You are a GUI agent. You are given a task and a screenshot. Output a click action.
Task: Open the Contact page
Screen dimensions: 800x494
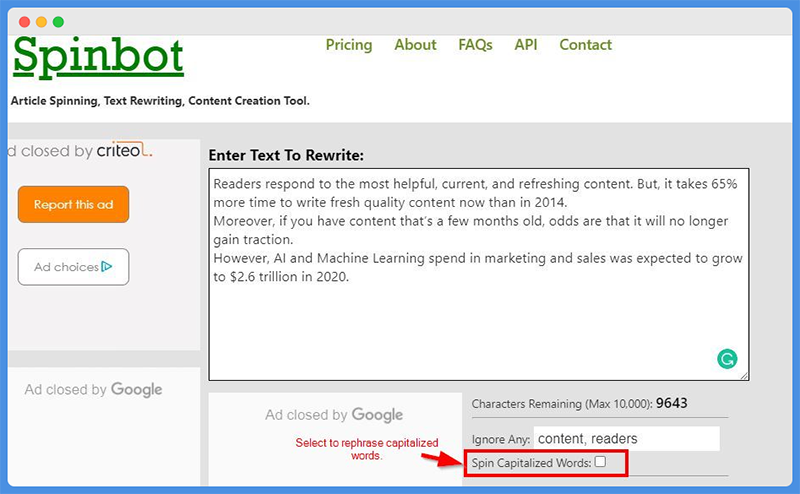(x=585, y=45)
